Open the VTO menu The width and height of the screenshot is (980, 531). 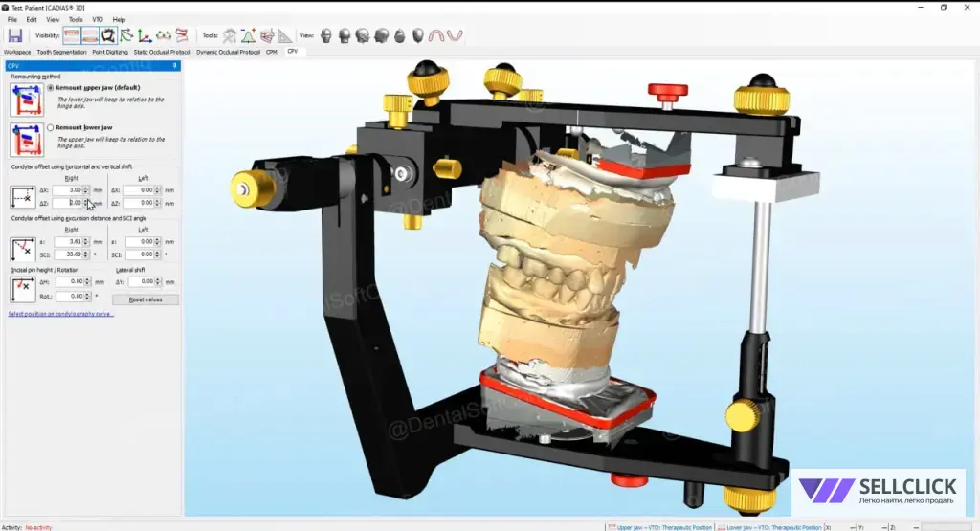coord(98,19)
